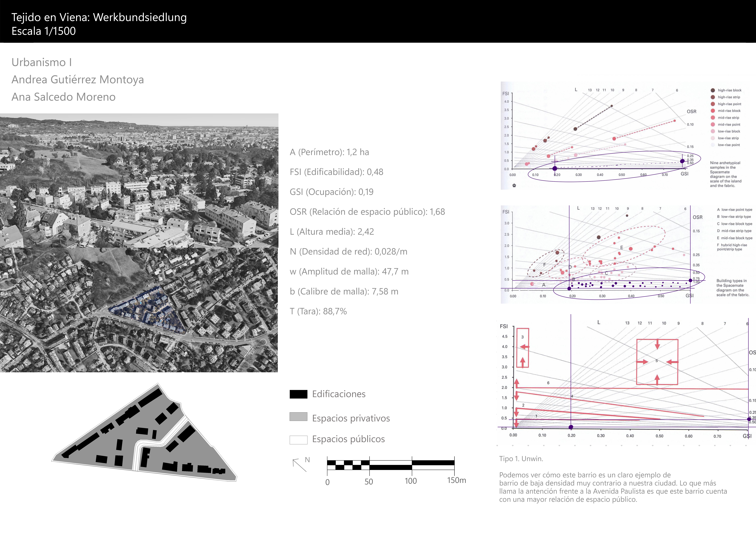Select the mid-rise point legend dot
The height and width of the screenshot is (538, 756).
click(x=713, y=125)
